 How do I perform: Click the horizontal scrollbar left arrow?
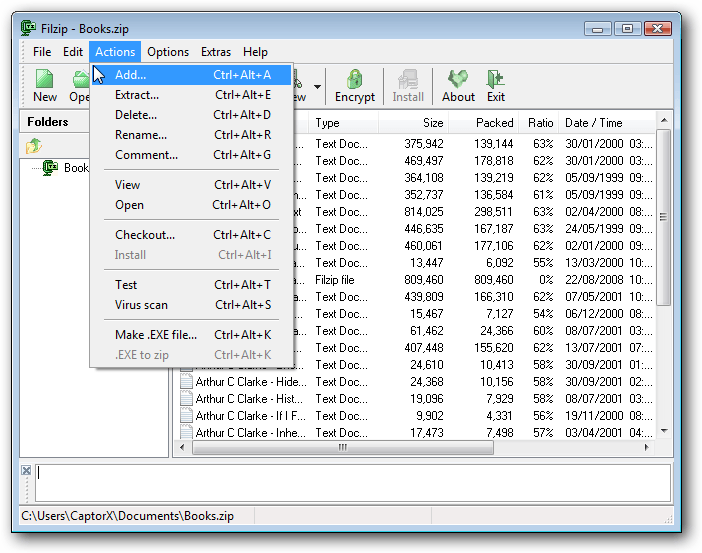point(182,447)
